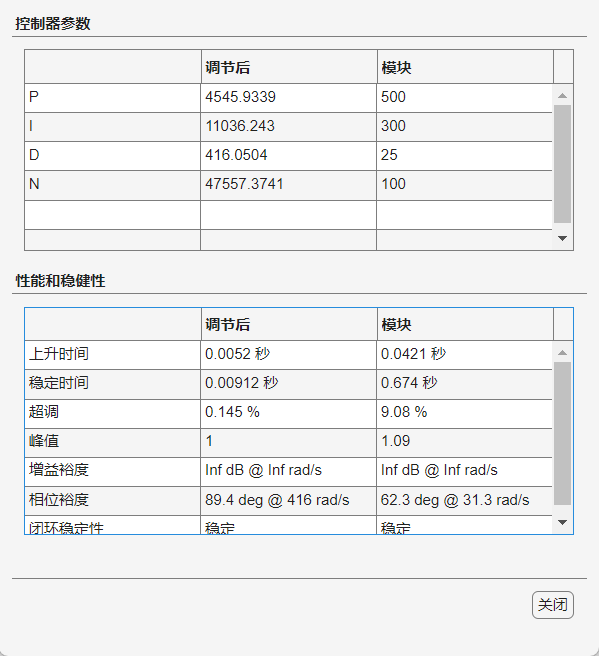Select tuned D value 416.0504
Viewport: 599px width, 656px height.
click(x=236, y=155)
